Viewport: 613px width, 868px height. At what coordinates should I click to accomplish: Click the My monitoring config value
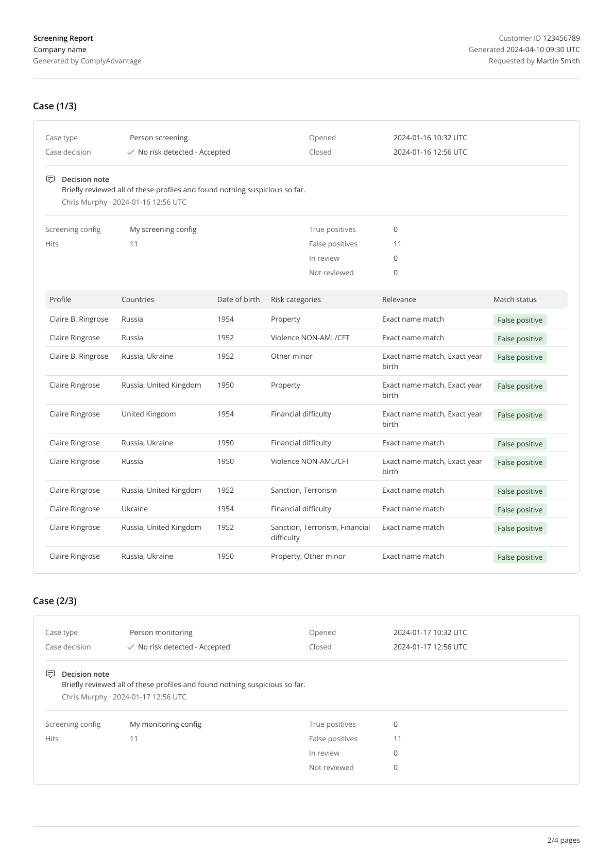tap(165, 724)
